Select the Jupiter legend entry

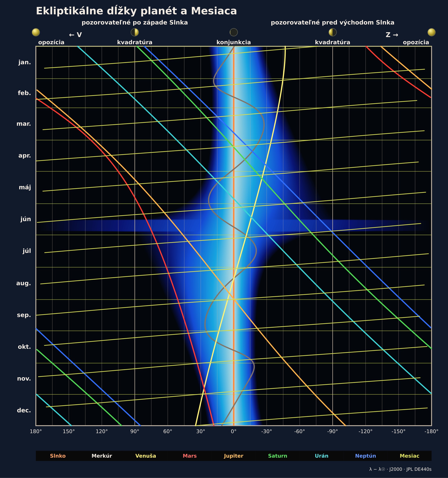pos(234,456)
